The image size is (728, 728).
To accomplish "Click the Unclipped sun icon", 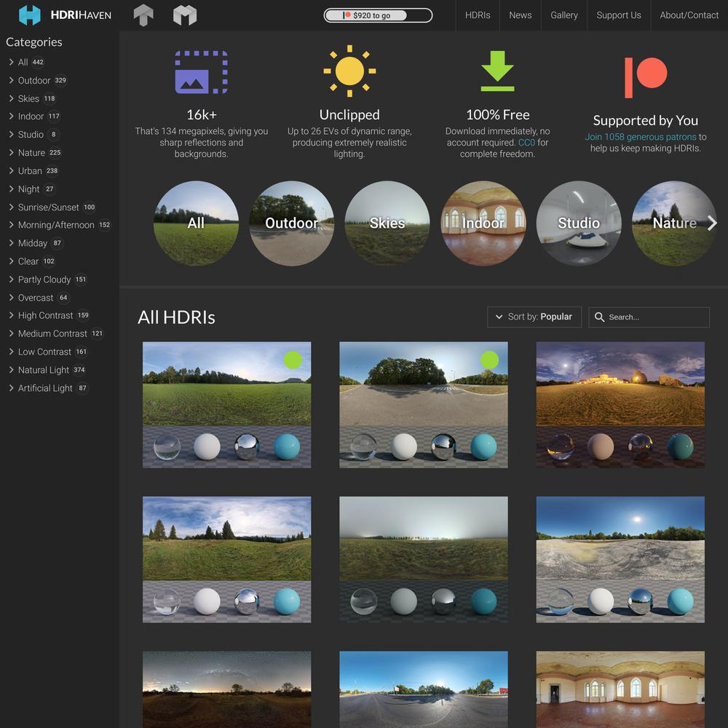I will coord(349,71).
